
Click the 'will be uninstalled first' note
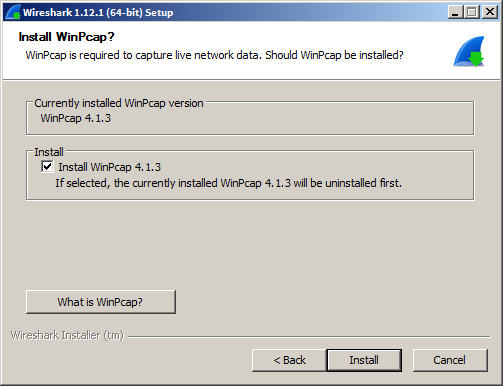[x=229, y=183]
